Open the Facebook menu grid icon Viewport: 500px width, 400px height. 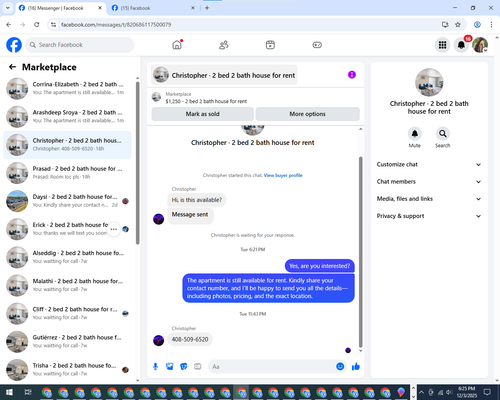point(442,45)
